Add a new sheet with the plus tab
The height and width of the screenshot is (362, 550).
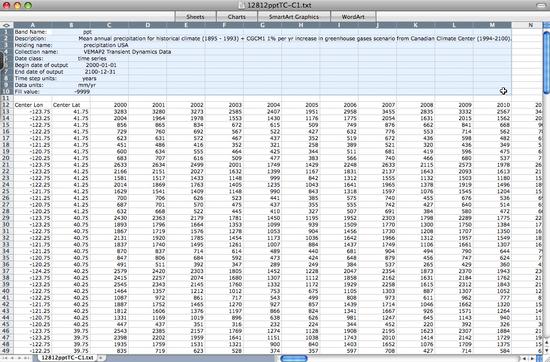coord(101,358)
